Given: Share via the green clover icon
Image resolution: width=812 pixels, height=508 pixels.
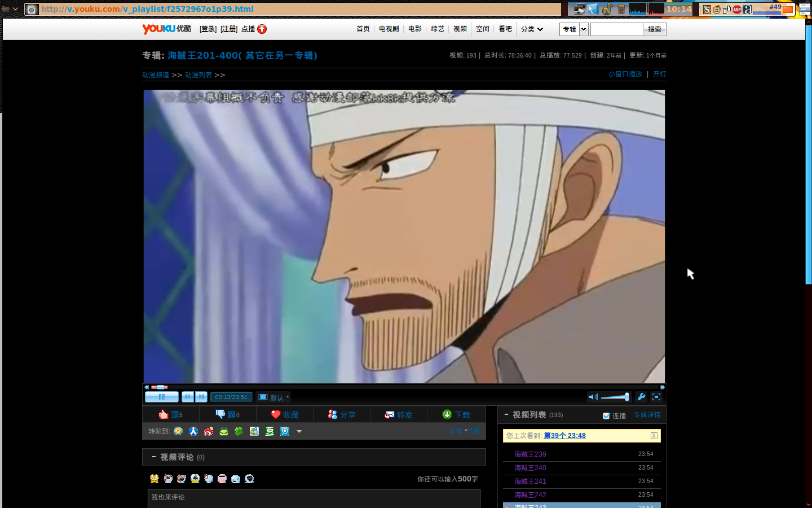Looking at the screenshot, I should point(239,431).
